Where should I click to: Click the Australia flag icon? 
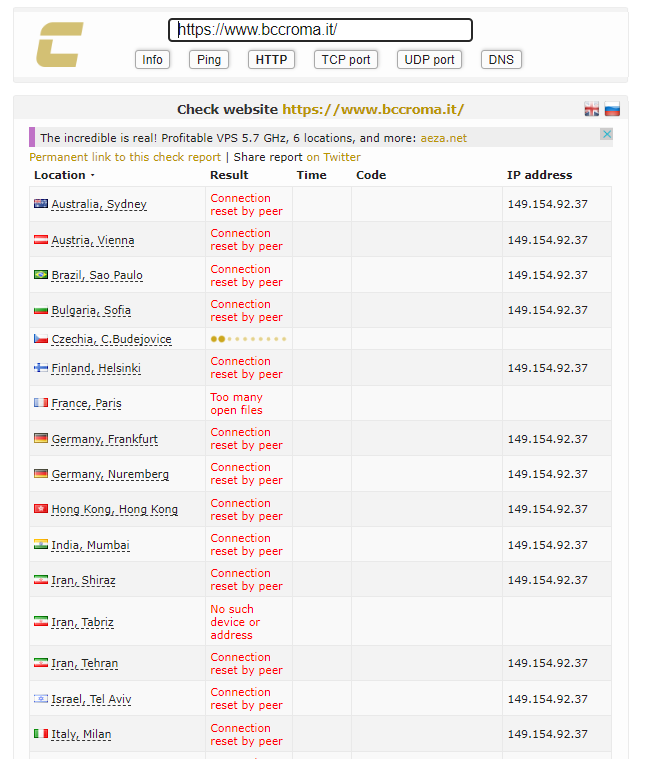coord(41,204)
